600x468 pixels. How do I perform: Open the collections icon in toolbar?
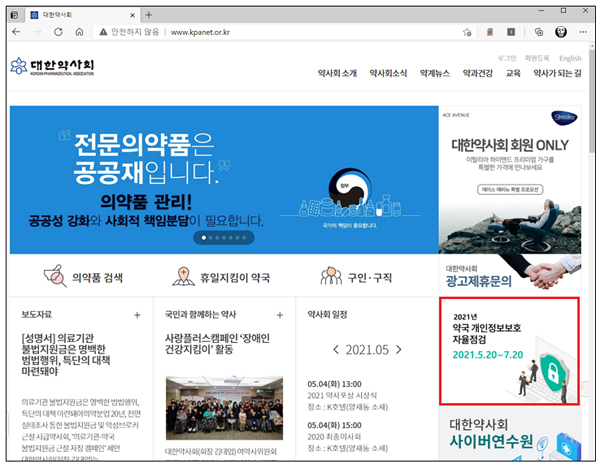tap(539, 32)
